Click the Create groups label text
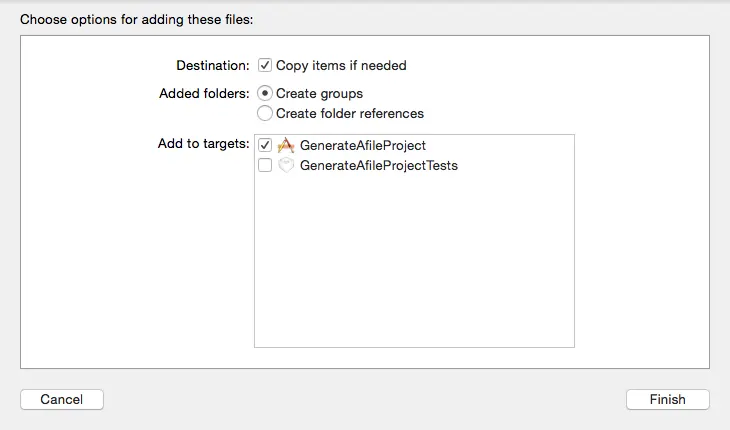The width and height of the screenshot is (730, 430). pyautogui.click(x=319, y=94)
